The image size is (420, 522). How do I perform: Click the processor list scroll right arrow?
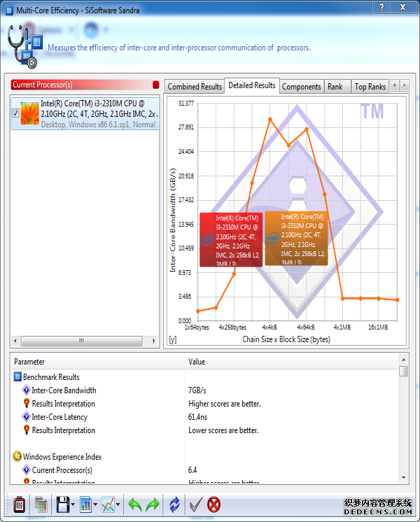pyautogui.click(x=153, y=341)
